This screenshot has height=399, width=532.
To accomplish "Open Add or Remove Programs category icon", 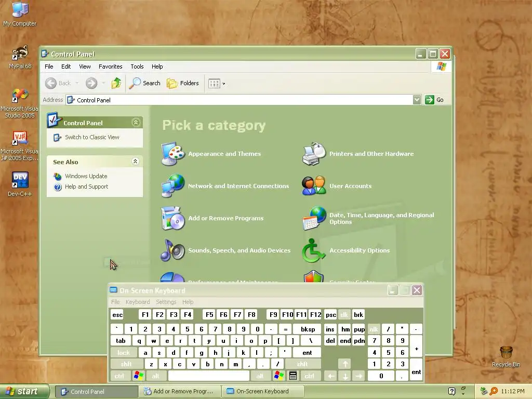I will point(172,218).
